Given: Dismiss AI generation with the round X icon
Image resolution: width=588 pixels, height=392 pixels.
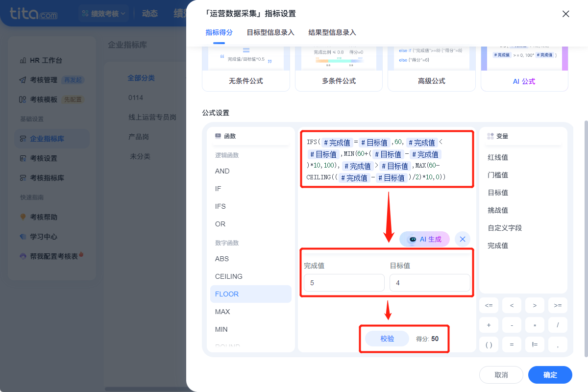Looking at the screenshot, I should pyautogui.click(x=463, y=239).
